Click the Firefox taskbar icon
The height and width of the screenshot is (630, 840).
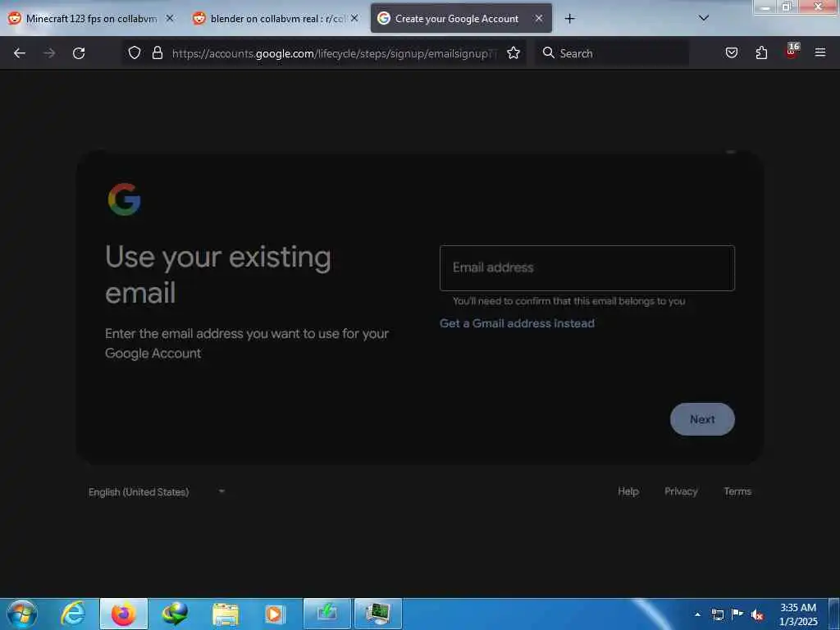tap(124, 614)
